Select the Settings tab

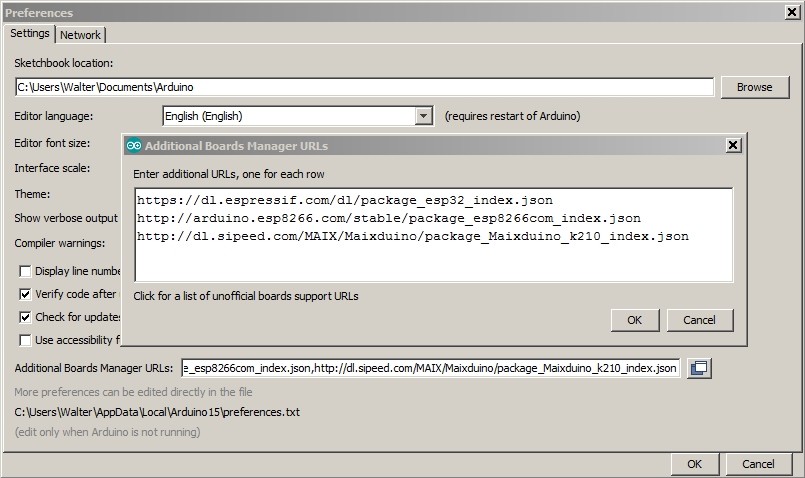29,33
